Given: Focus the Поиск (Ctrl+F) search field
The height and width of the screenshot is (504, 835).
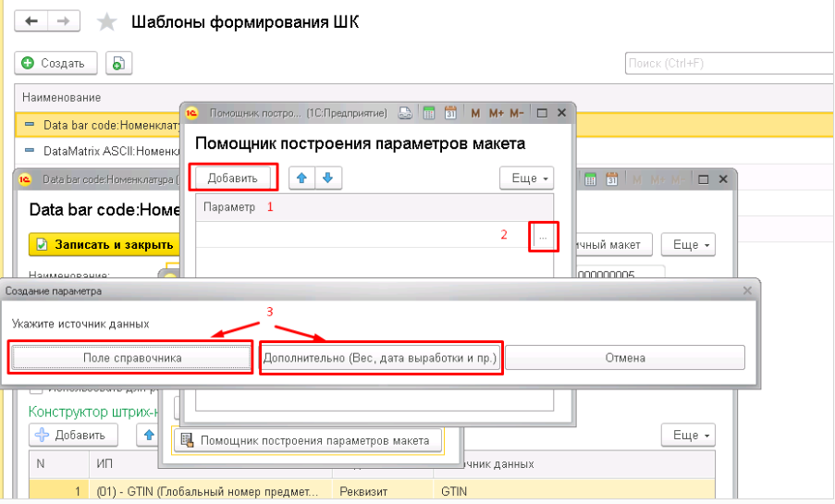Looking at the screenshot, I should (x=730, y=64).
